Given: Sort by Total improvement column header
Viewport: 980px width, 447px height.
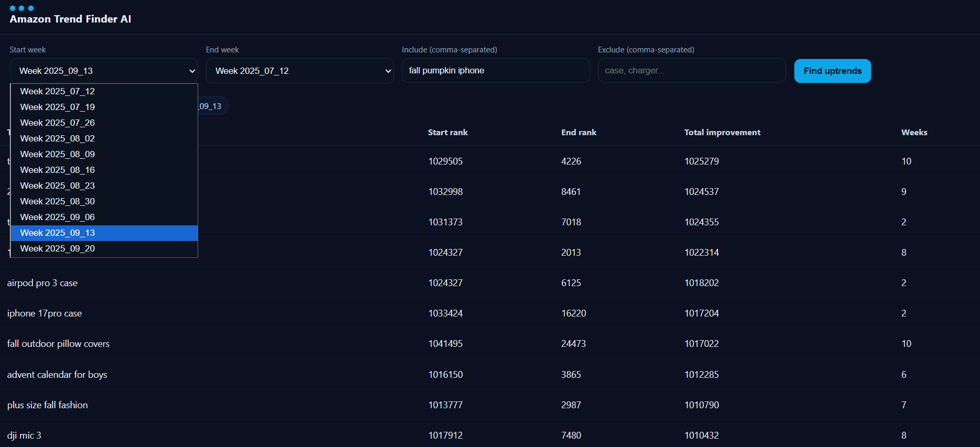Looking at the screenshot, I should (722, 133).
